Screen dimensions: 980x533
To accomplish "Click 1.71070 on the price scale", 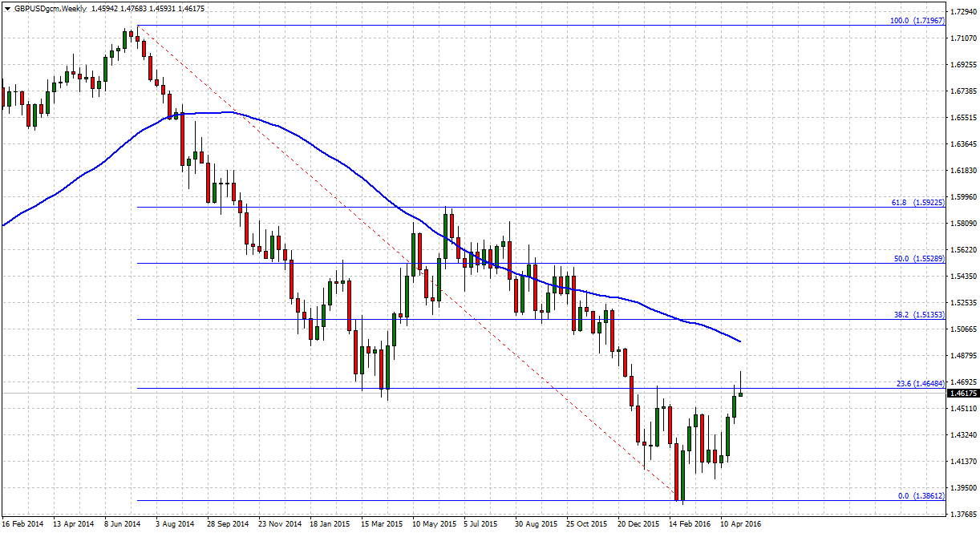I will (963, 38).
